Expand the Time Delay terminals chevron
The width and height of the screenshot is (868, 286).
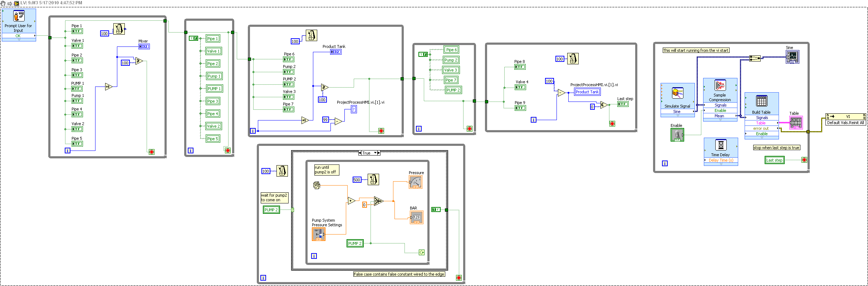(x=721, y=164)
